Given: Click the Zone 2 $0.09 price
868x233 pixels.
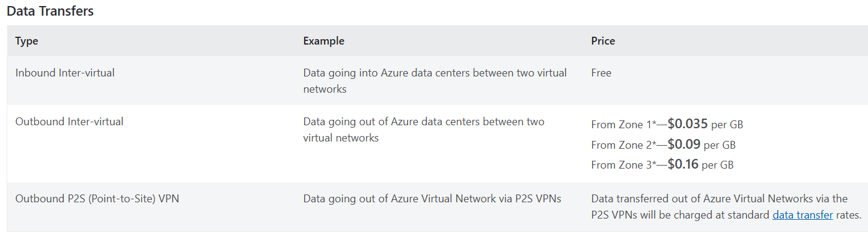Looking at the screenshot, I should point(684,144).
